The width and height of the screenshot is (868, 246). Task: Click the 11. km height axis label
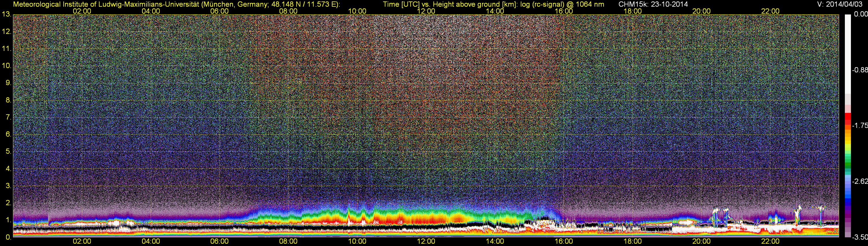[6, 49]
